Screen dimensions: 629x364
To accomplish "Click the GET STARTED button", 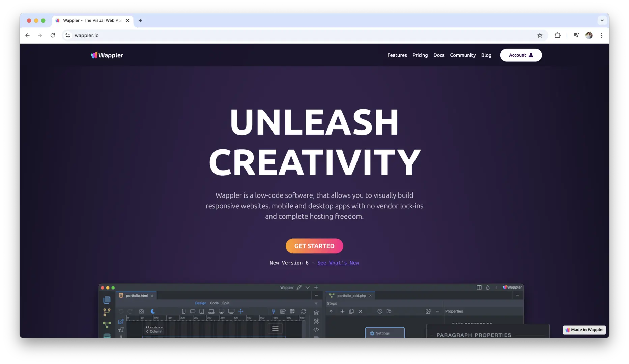I will tap(314, 246).
